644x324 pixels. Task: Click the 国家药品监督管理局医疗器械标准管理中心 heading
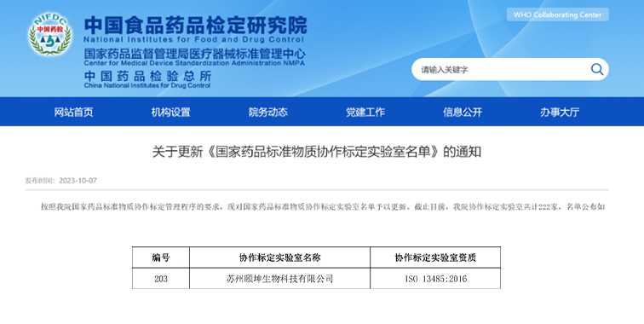coord(195,54)
